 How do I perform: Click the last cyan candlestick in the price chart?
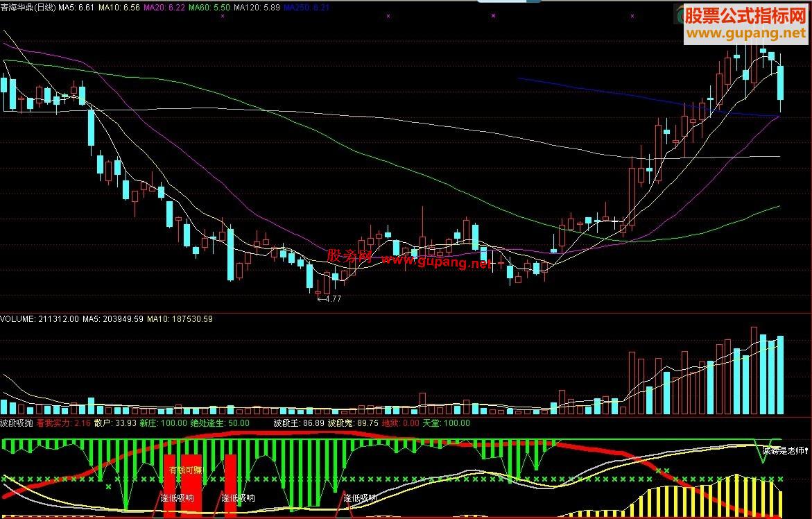click(780, 83)
